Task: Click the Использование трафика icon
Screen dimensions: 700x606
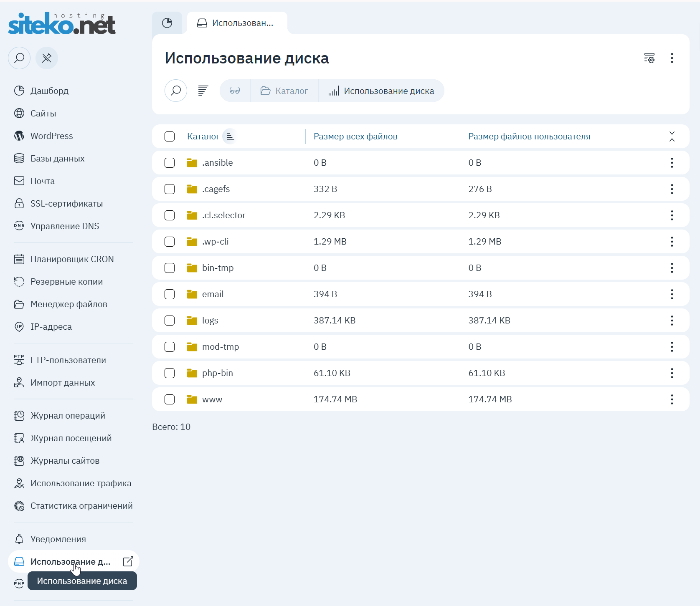Action: pyautogui.click(x=19, y=483)
